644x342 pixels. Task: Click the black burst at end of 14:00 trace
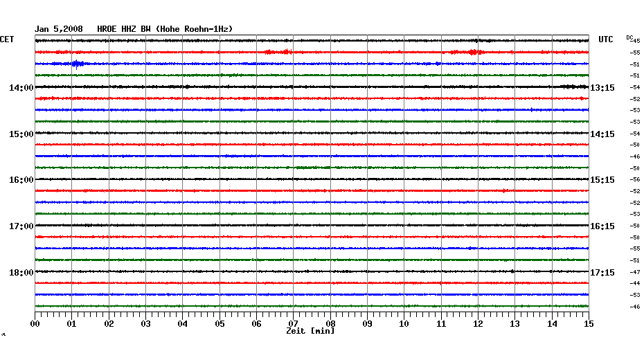(574, 87)
